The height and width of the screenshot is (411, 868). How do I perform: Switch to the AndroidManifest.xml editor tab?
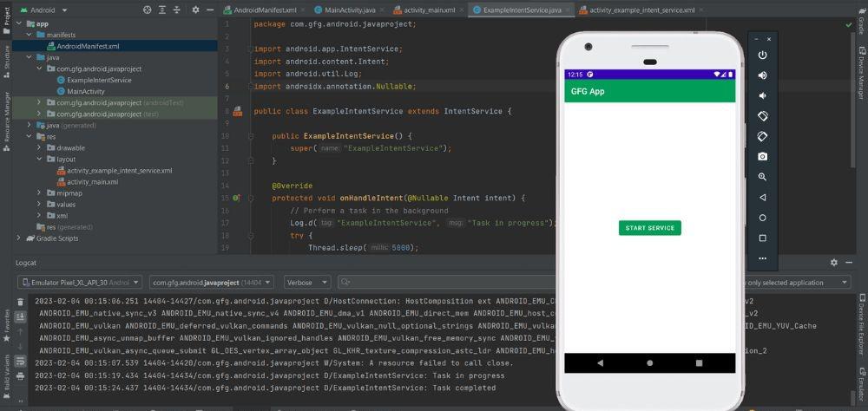(266, 10)
